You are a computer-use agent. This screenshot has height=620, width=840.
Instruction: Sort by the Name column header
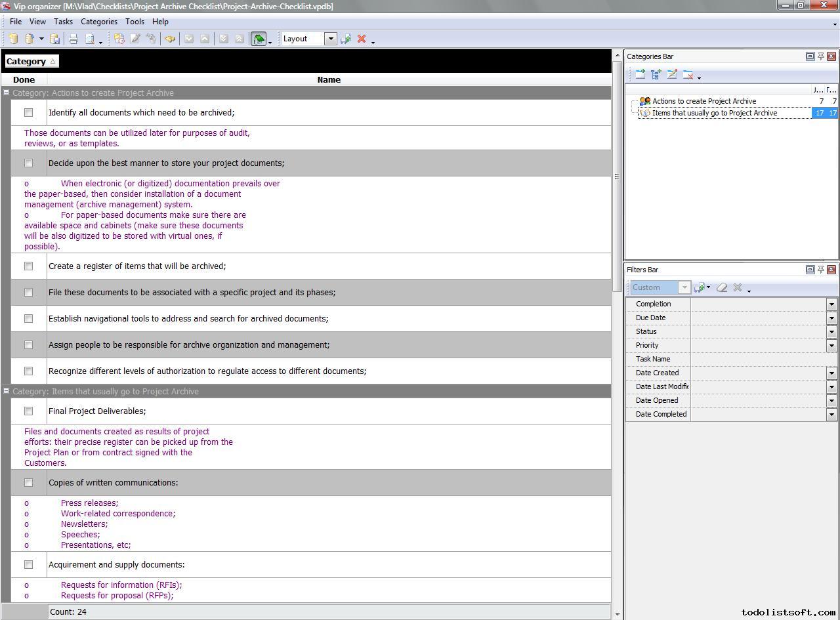tap(328, 80)
